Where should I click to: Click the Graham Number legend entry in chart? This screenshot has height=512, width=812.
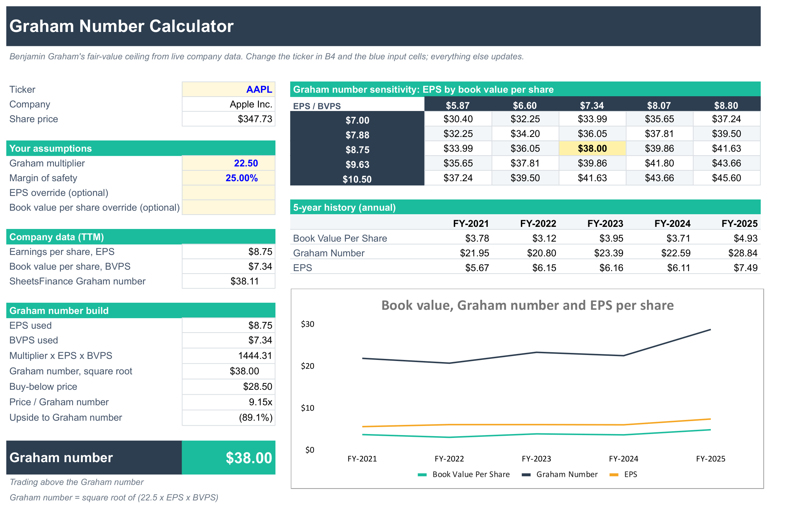pos(560,474)
